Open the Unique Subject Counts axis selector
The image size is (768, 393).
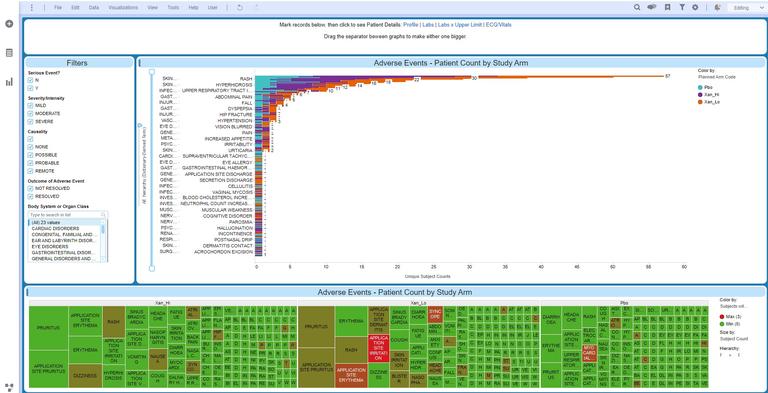click(x=427, y=276)
